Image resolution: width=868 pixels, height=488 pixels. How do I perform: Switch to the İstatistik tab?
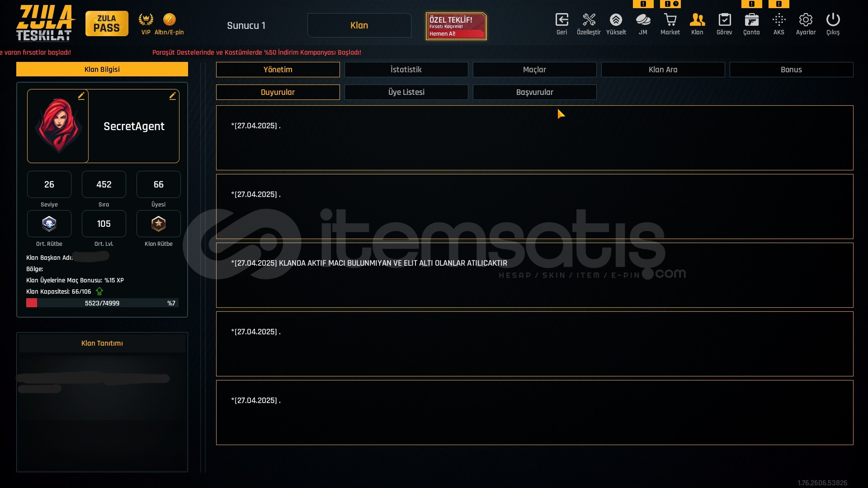[x=406, y=70]
